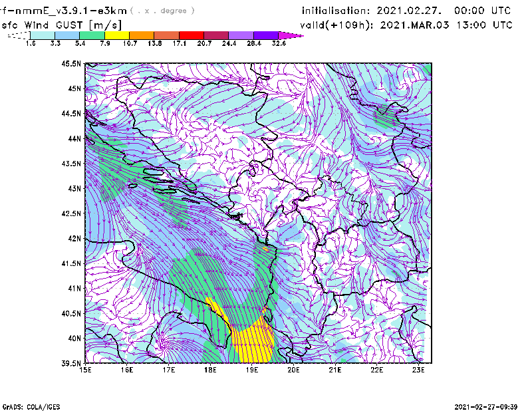This screenshot has width=532, height=411.
Task: Click the legend value '24.4'
Action: (x=229, y=43)
